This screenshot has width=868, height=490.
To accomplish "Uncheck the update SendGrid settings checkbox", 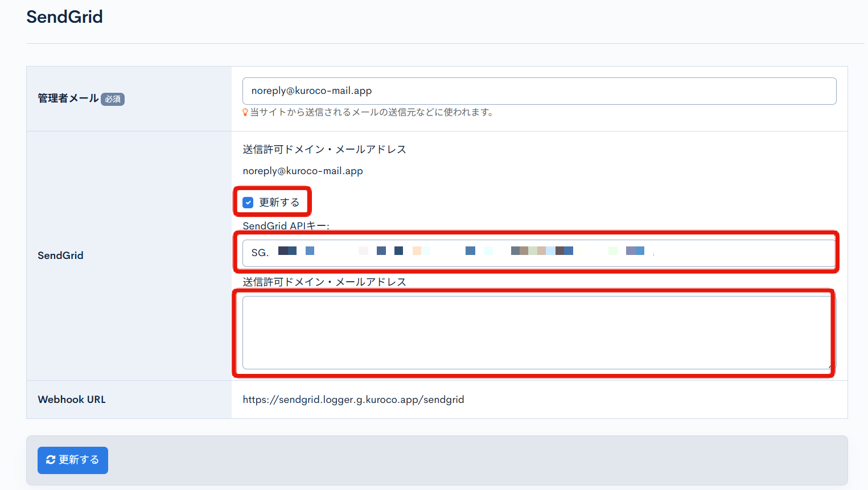I will click(248, 202).
